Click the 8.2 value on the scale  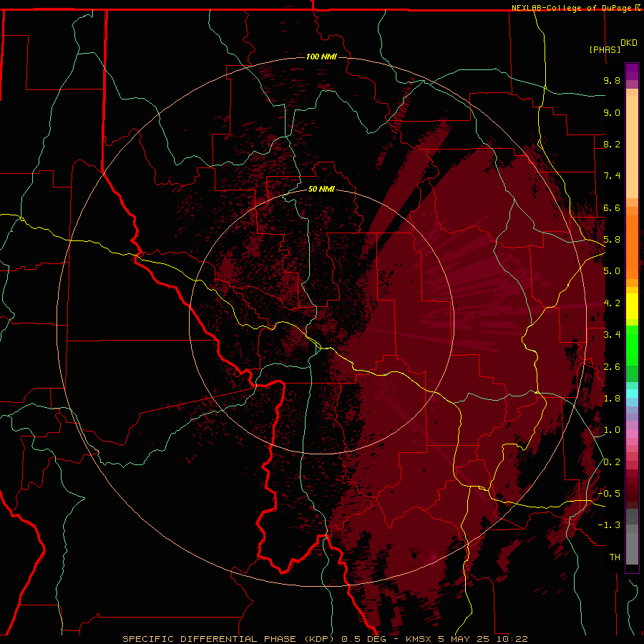click(612, 144)
